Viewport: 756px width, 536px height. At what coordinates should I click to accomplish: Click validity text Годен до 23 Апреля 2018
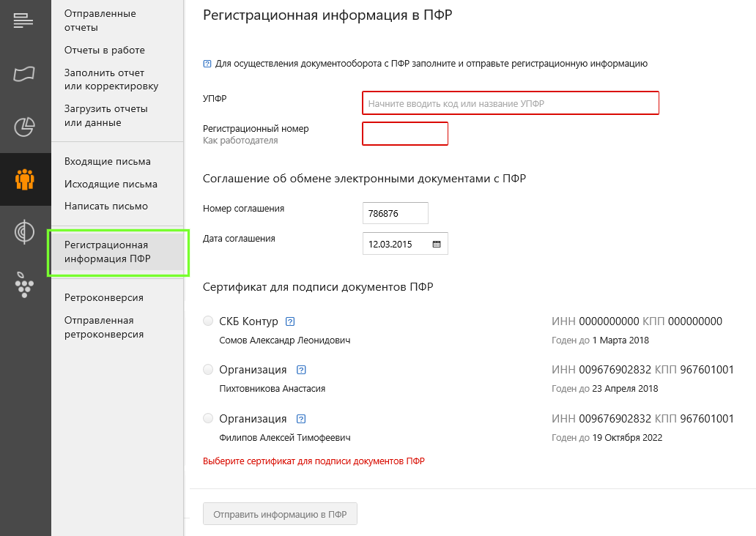(x=605, y=389)
